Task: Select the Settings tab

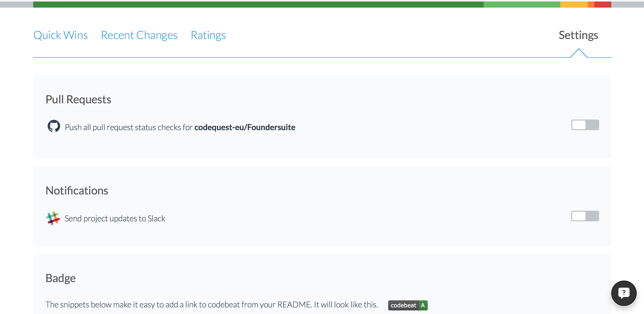Action: tap(578, 35)
